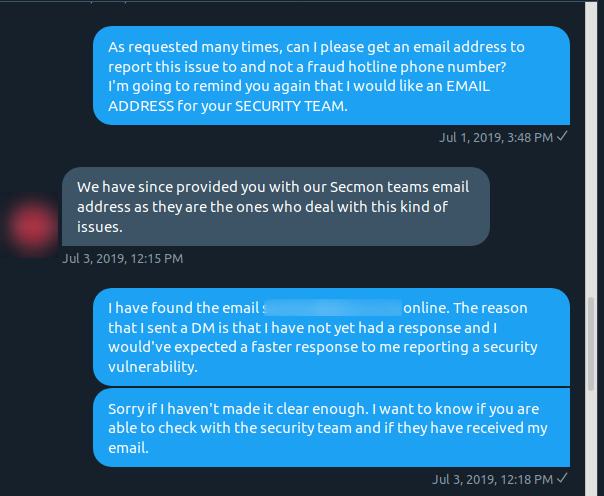This screenshot has width=604, height=496.
Task: Click the Jul 3, 2019, 12:15 PM timestamp
Action: point(122,258)
